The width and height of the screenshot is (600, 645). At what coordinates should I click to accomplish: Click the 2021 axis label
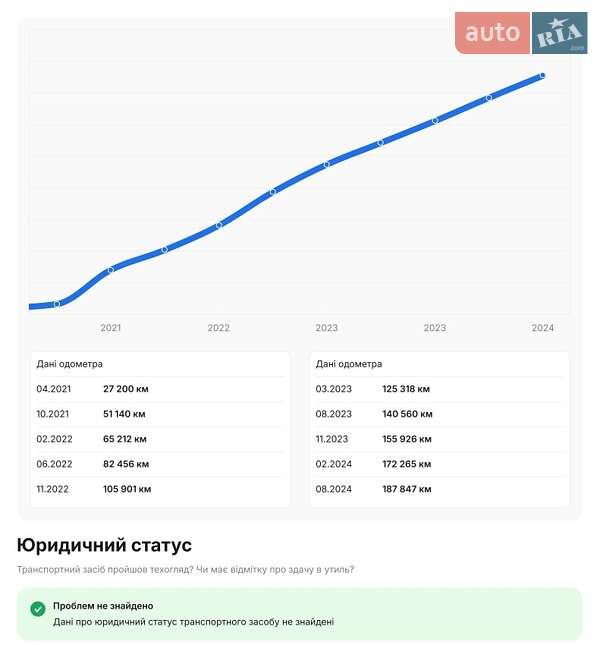click(111, 328)
